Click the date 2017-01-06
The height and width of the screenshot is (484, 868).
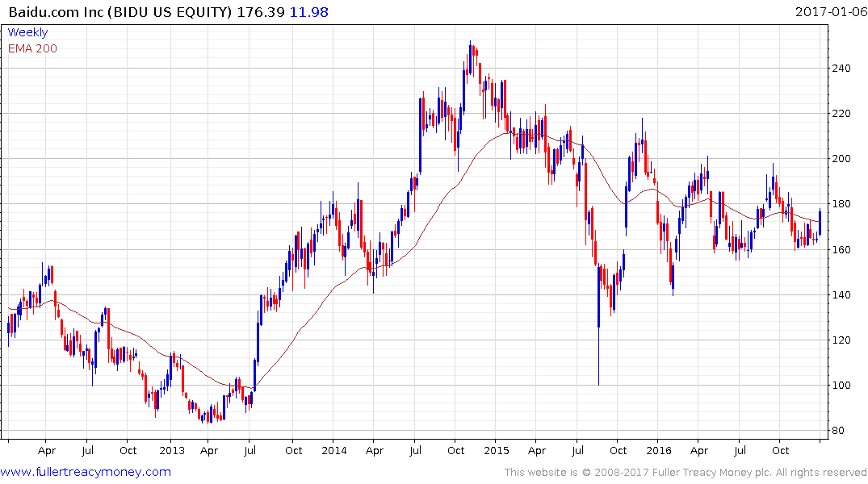(831, 11)
